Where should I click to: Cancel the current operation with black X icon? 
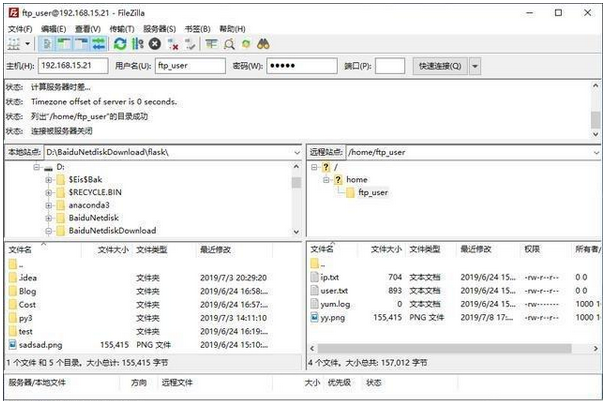[x=155, y=45]
